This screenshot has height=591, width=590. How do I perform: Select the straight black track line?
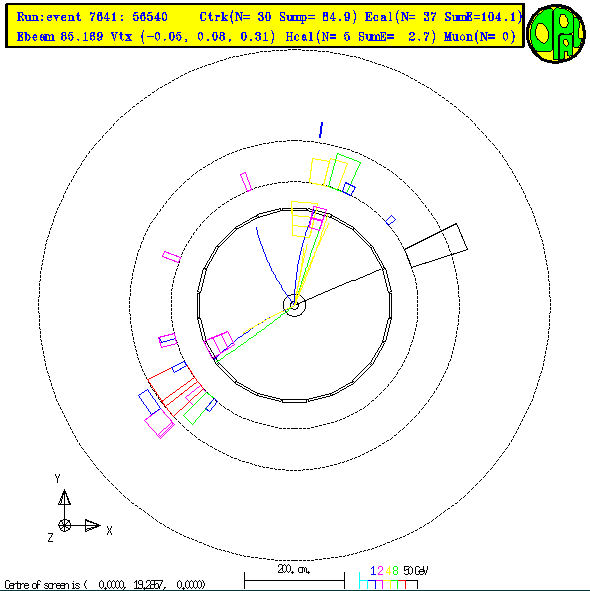point(340,286)
